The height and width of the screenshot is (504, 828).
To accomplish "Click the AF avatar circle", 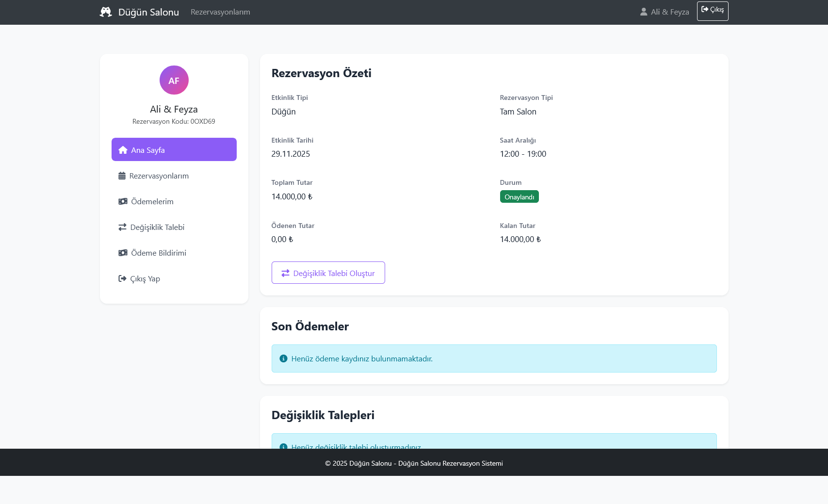I will (x=174, y=80).
